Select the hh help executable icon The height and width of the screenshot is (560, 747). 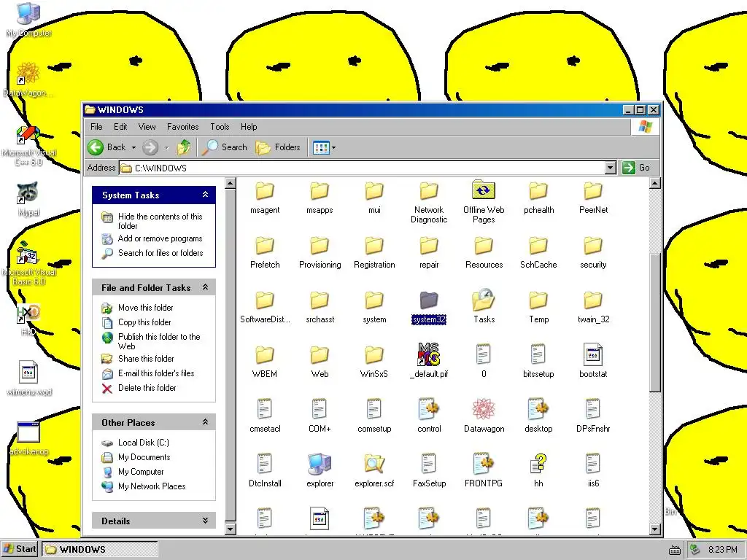point(538,464)
